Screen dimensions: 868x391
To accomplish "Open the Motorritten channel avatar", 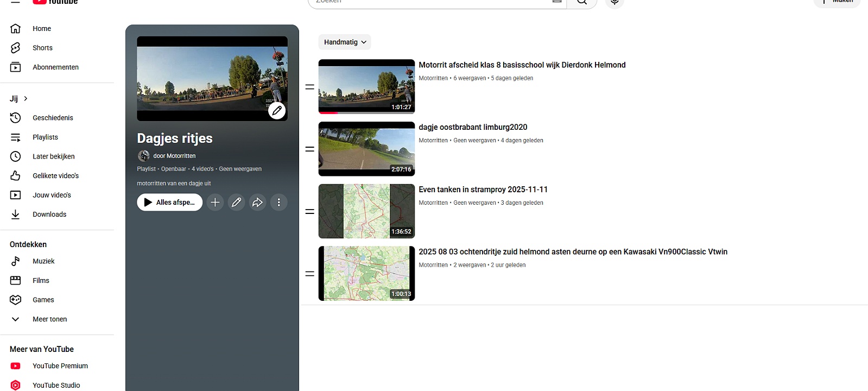I will click(144, 156).
